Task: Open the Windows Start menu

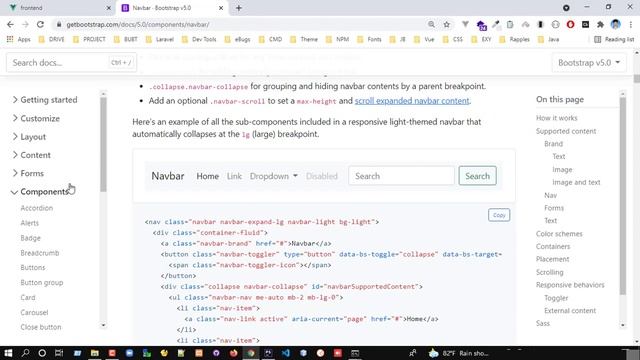Action: tap(8, 353)
